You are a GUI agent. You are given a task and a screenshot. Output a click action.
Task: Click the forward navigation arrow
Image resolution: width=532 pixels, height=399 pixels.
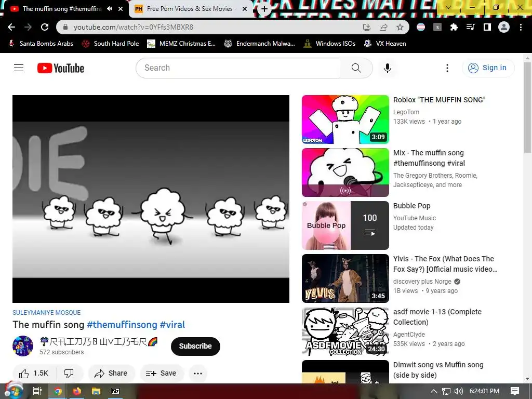[28, 27]
